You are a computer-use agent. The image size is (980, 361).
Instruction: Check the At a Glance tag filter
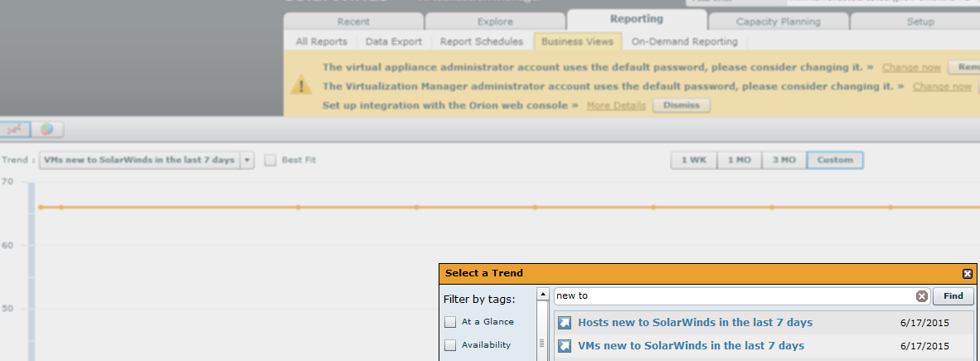450,322
